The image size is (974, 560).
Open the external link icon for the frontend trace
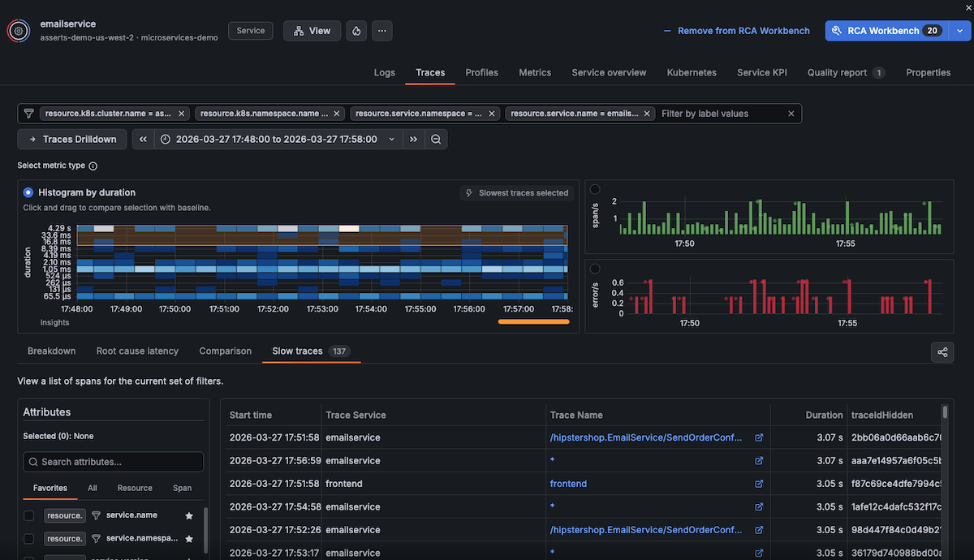click(759, 484)
